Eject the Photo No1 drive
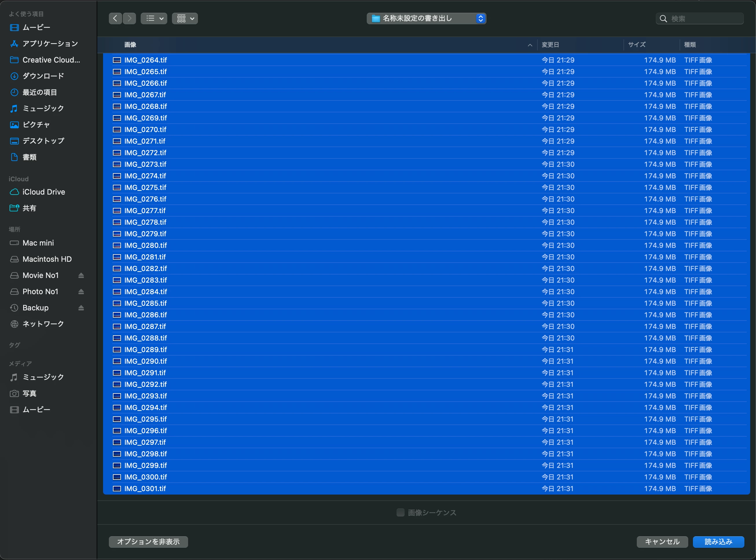Image resolution: width=756 pixels, height=560 pixels. coord(81,292)
